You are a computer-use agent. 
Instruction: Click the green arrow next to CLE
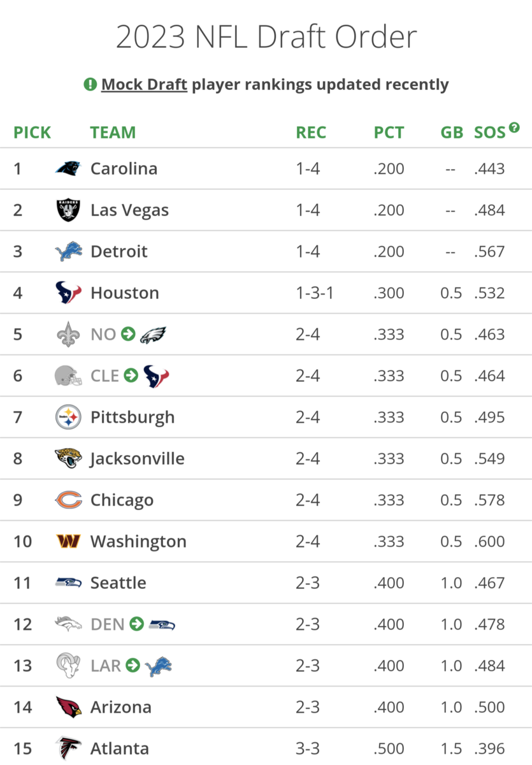pyautogui.click(x=131, y=375)
